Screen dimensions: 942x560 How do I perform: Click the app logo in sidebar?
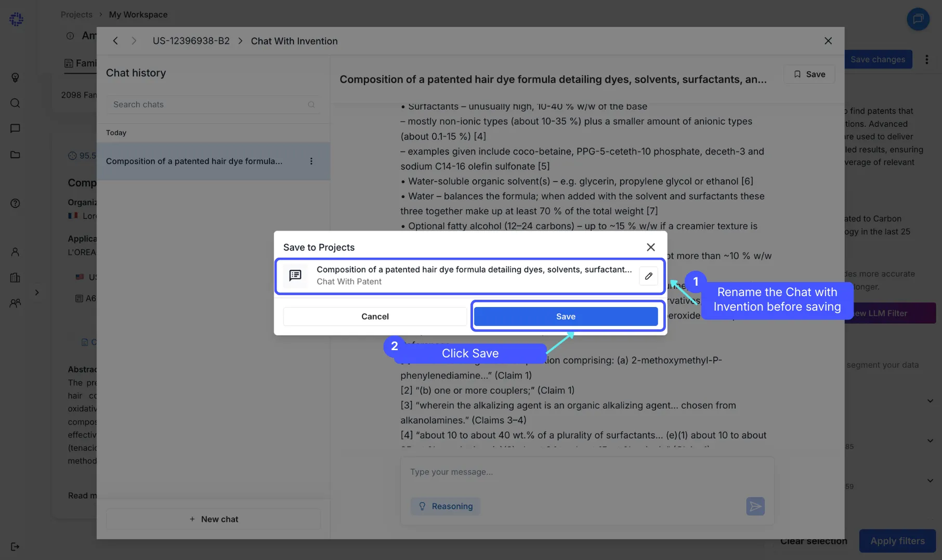[16, 19]
